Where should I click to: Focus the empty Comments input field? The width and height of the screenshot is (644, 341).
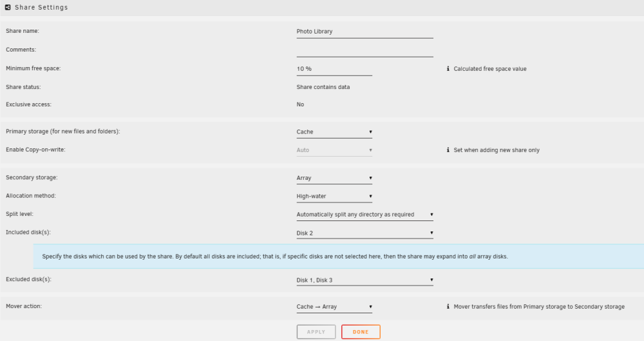point(365,50)
